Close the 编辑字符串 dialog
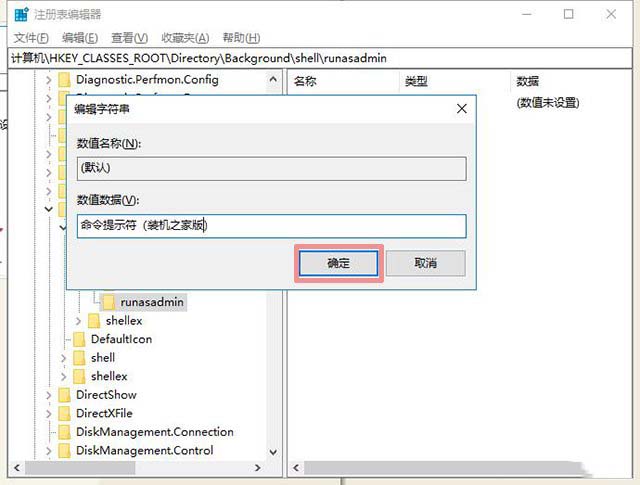This screenshot has height=485, width=640. click(x=462, y=109)
